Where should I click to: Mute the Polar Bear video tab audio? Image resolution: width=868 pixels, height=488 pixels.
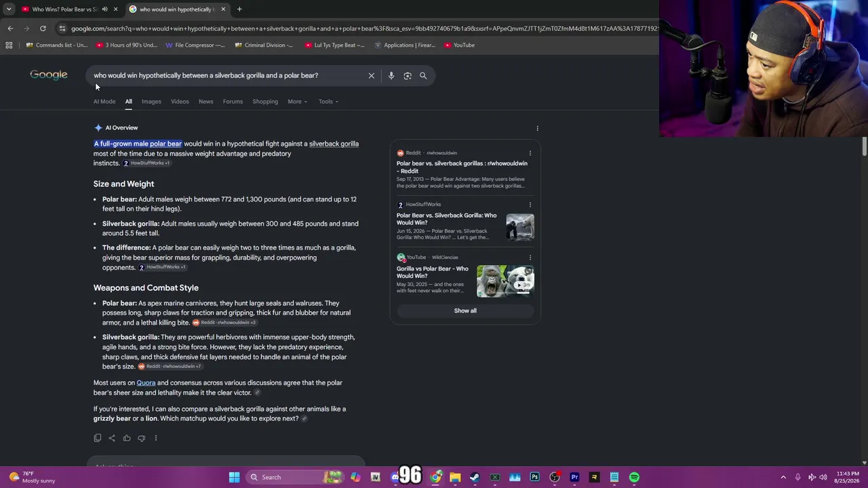104,9
